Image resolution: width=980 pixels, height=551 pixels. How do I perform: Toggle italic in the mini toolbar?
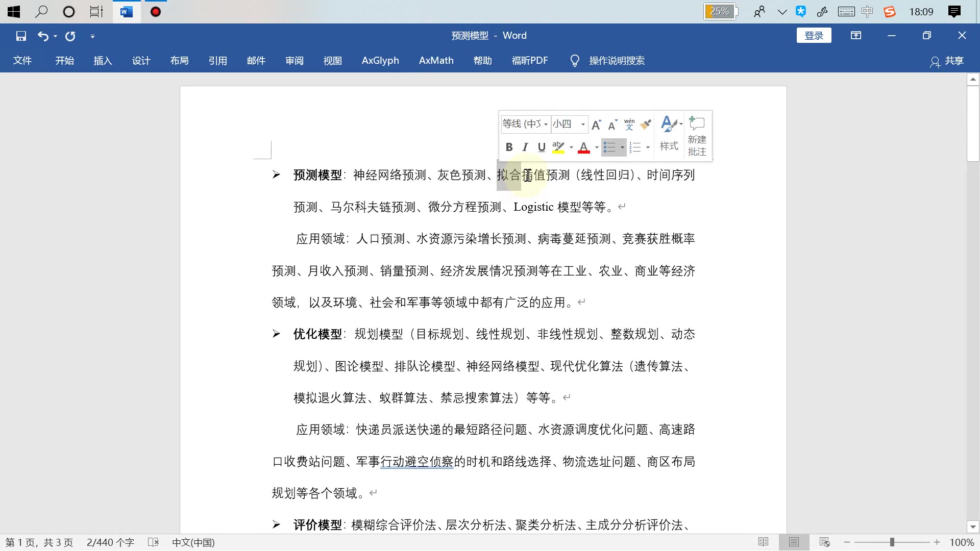(525, 147)
